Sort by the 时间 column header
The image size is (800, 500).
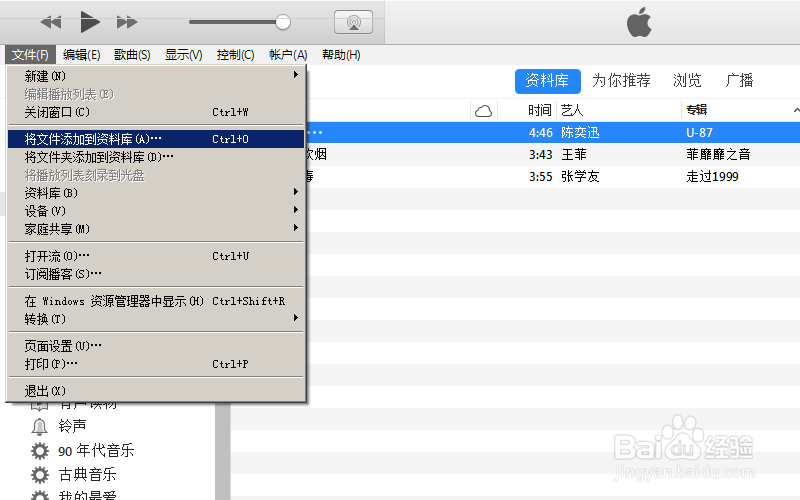pos(540,110)
